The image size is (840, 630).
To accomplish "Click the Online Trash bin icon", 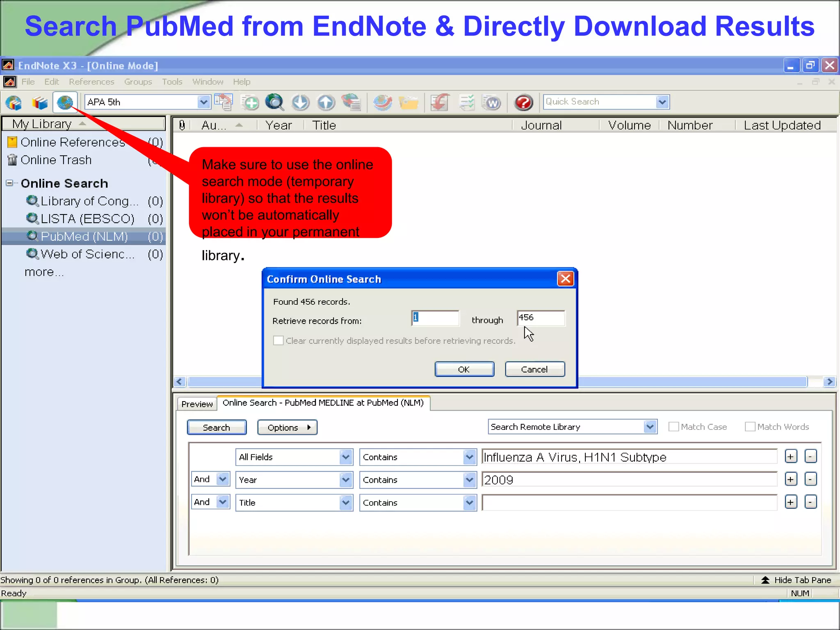I will [x=12, y=160].
